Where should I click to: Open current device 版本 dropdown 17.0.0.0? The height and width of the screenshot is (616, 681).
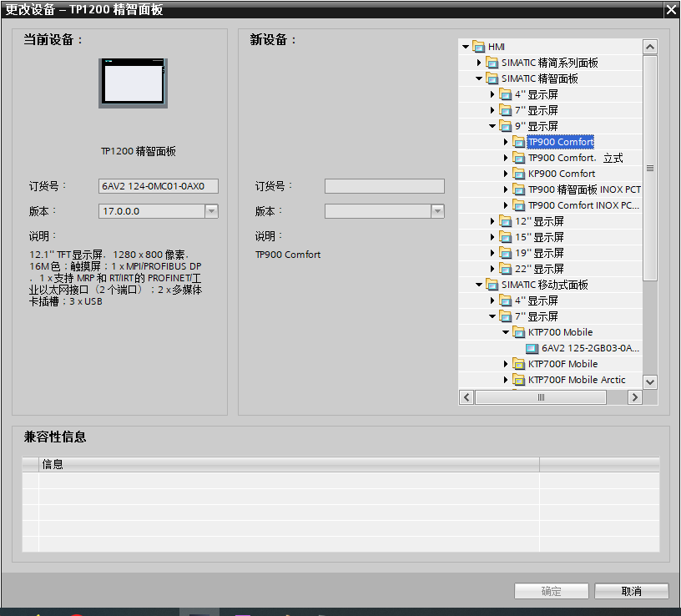(211, 211)
